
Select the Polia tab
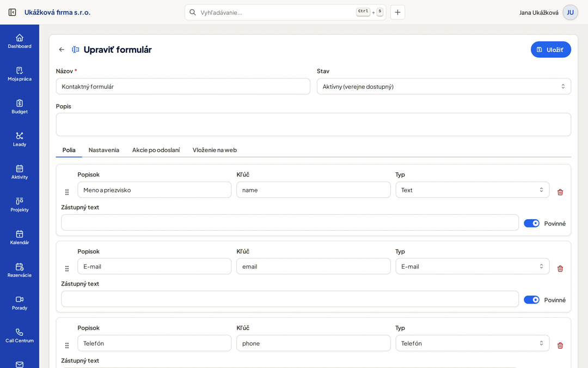pos(69,150)
